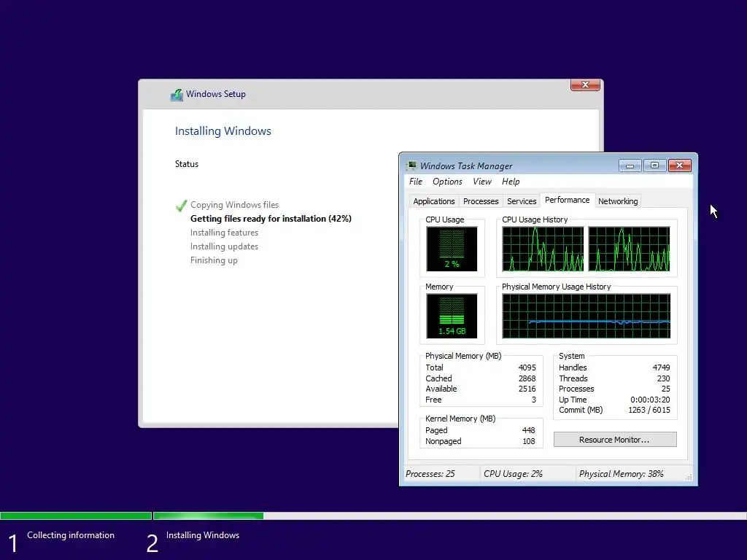This screenshot has width=747, height=560.
Task: Click 'Physical Memory: 38%' in the status bar
Action: (622, 474)
